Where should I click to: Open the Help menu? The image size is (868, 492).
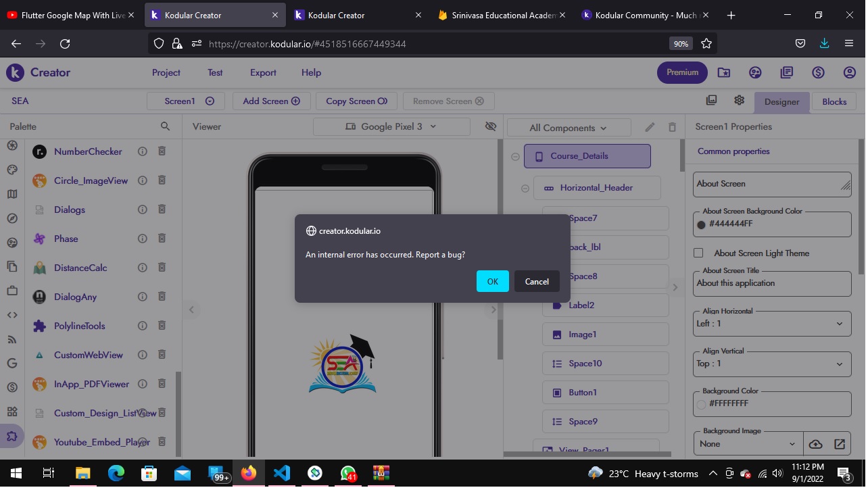[x=311, y=72]
